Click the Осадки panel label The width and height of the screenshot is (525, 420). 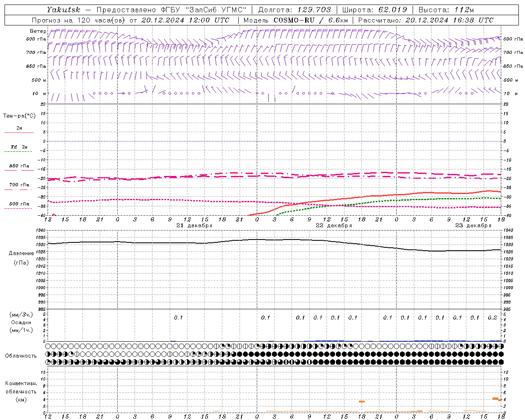coord(21,323)
